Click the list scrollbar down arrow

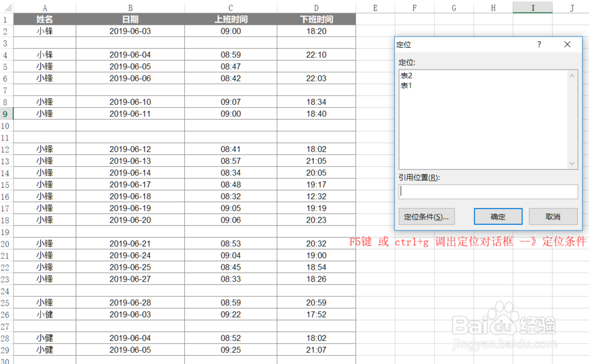click(572, 163)
